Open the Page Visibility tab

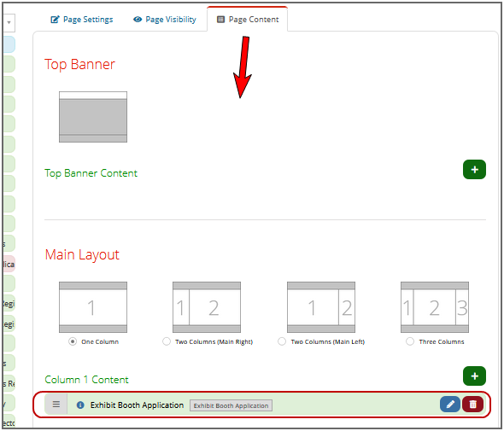click(165, 20)
